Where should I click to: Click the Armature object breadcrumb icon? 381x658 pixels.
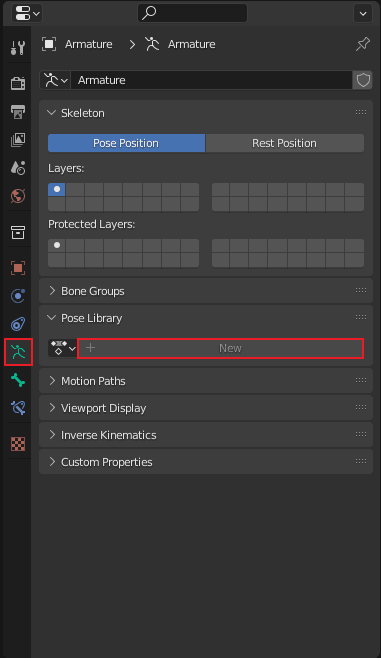(x=49, y=44)
